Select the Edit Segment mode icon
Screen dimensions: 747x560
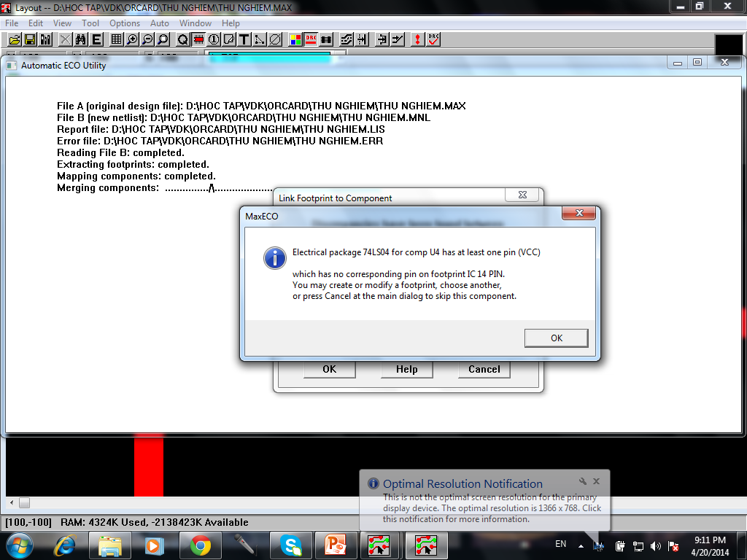pyautogui.click(x=382, y=39)
